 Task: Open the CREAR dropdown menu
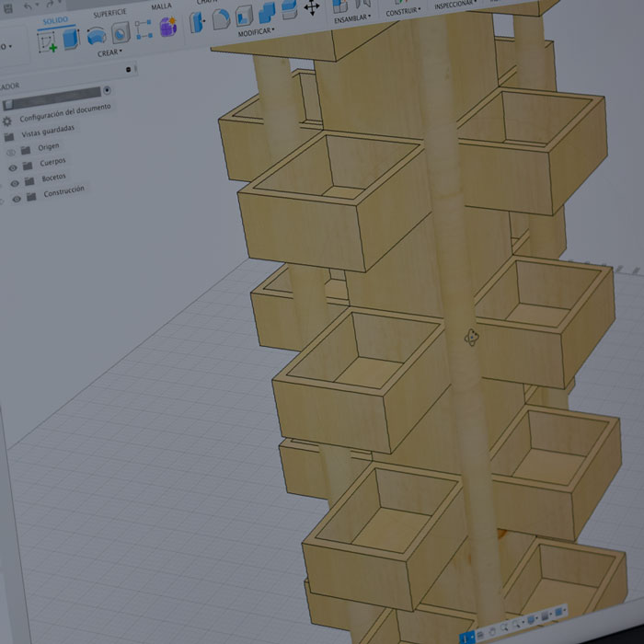click(x=109, y=53)
